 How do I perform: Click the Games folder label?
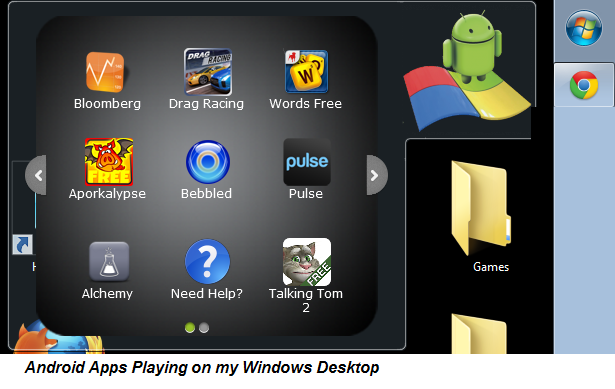(x=491, y=267)
